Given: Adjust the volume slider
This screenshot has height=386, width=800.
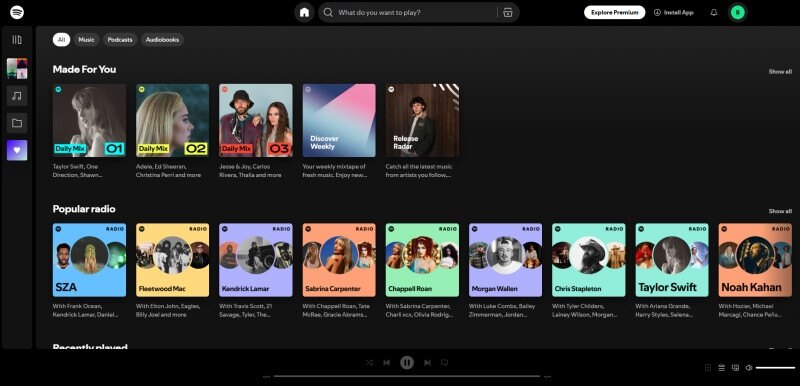Looking at the screenshot, I should click(x=775, y=368).
